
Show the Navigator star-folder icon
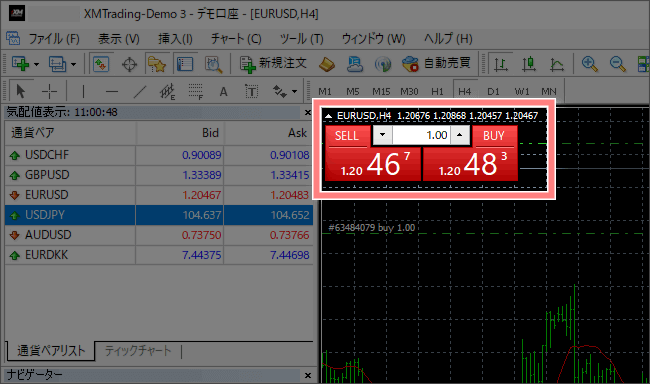157,64
